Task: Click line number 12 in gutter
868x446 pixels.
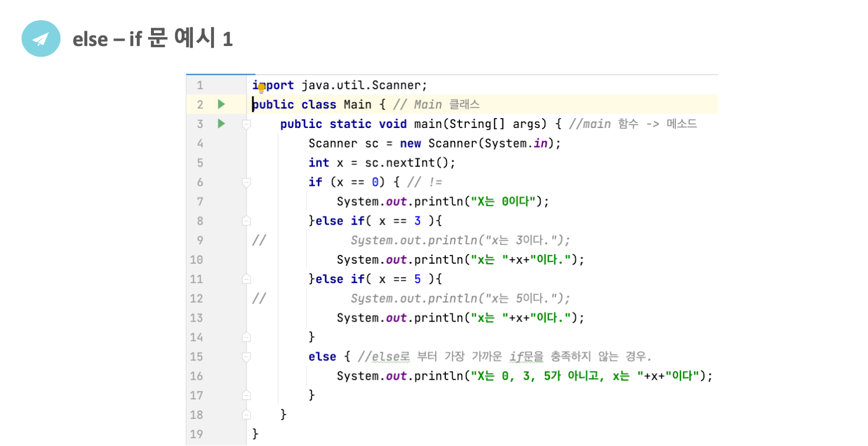Action: 197,299
